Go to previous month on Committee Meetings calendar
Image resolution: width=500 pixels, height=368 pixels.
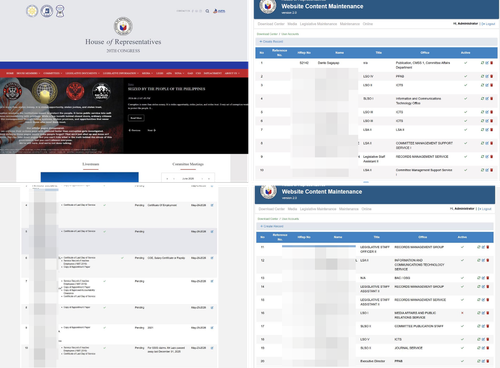pyautogui.click(x=174, y=179)
